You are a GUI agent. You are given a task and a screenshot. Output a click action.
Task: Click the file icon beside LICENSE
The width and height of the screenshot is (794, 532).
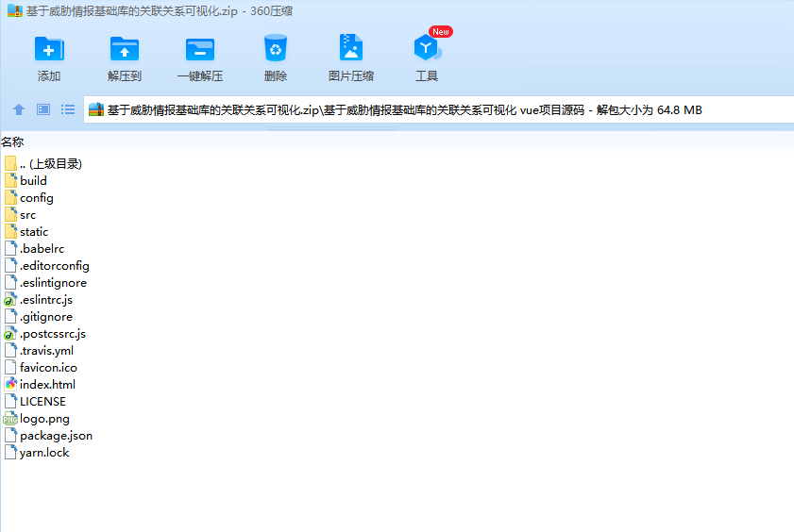pos(10,402)
